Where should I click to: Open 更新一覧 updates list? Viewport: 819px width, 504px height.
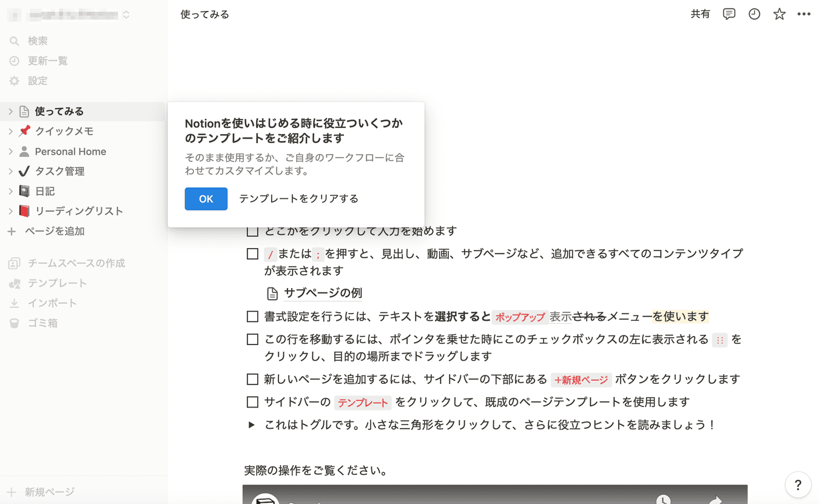coord(47,61)
